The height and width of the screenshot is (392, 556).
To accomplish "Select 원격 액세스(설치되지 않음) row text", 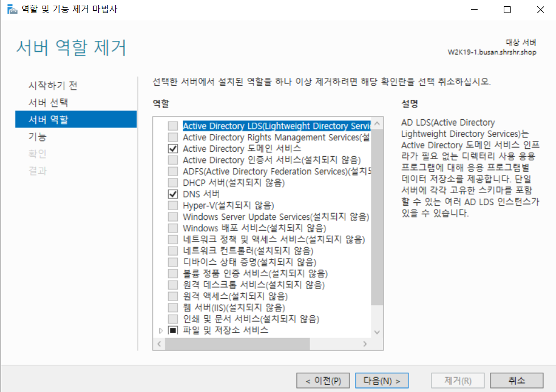I will tap(235, 296).
